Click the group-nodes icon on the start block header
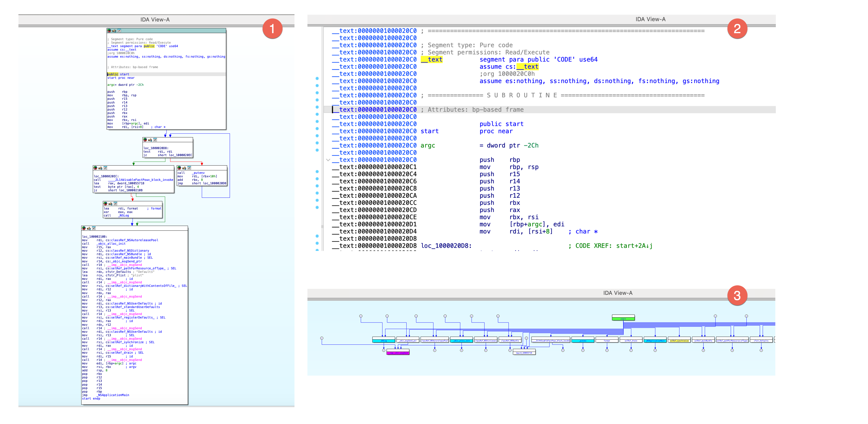This screenshot has width=868, height=424. [x=119, y=31]
